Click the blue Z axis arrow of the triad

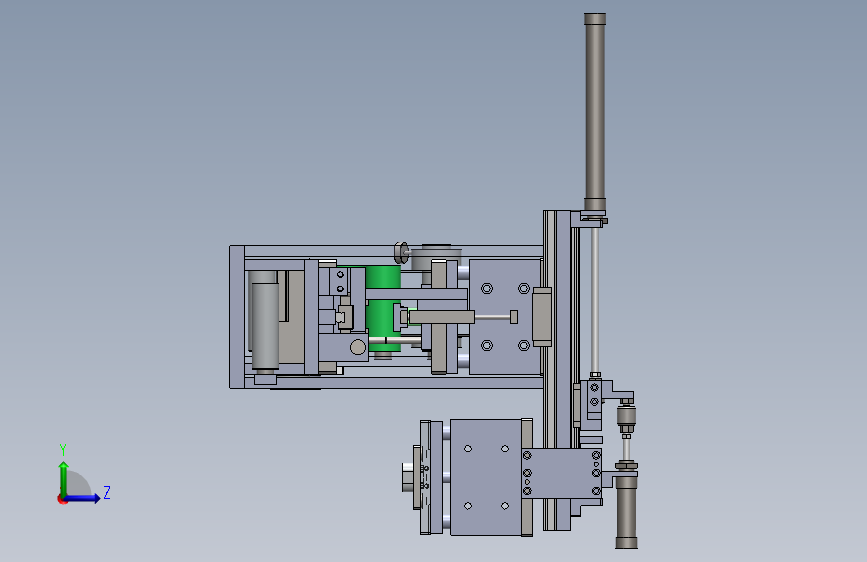(83, 498)
